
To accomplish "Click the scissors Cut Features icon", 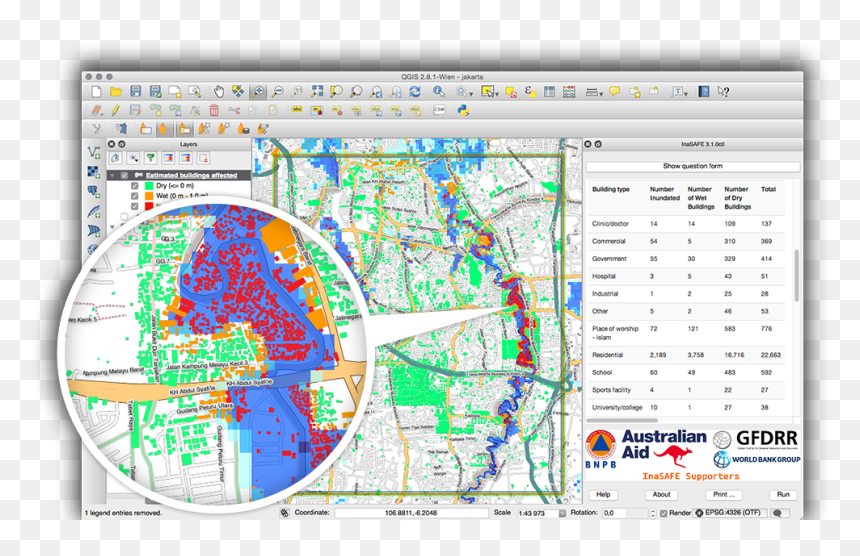I will coord(234,111).
